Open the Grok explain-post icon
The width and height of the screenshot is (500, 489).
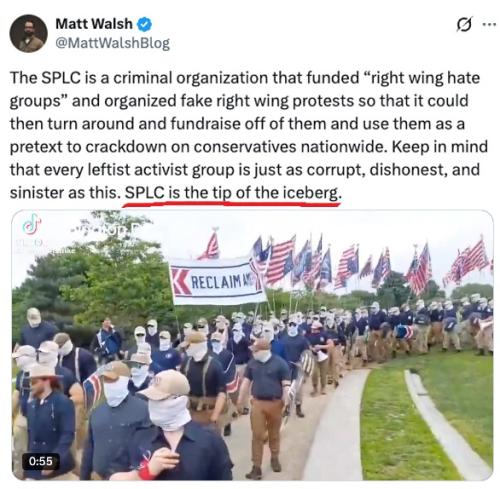[x=464, y=24]
